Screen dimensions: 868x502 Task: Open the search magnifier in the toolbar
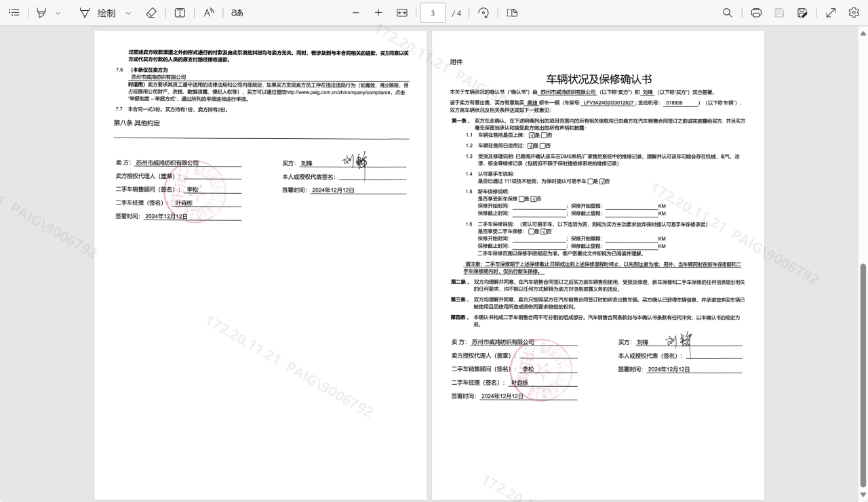[728, 13]
